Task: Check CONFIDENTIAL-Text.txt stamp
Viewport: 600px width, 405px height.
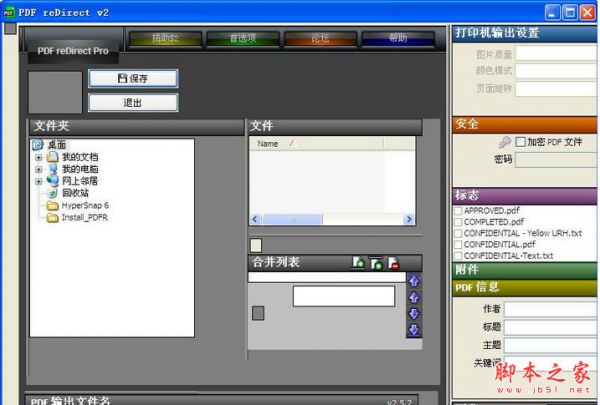Action: (458, 255)
